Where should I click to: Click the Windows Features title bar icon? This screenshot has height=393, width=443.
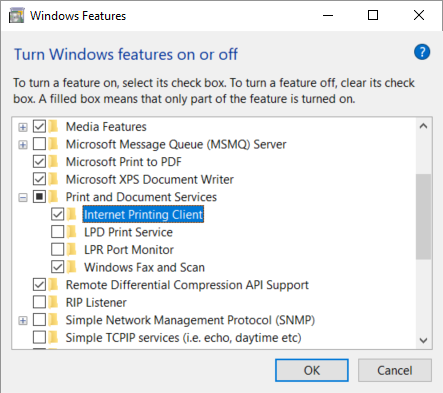point(16,16)
